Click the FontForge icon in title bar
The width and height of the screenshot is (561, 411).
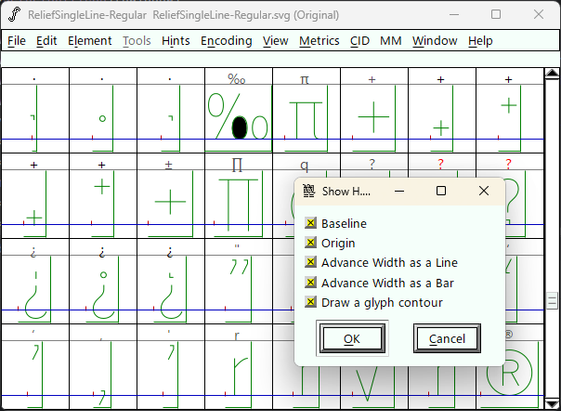[x=14, y=15]
